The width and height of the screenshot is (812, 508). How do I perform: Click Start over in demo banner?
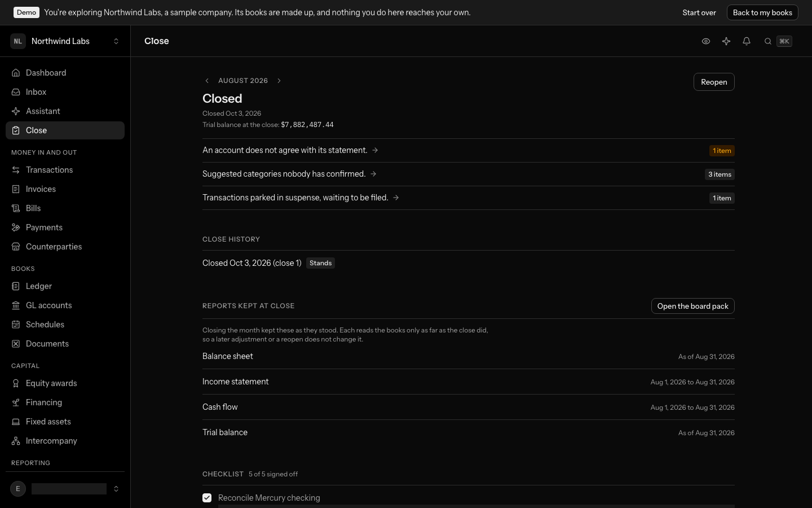pos(699,12)
